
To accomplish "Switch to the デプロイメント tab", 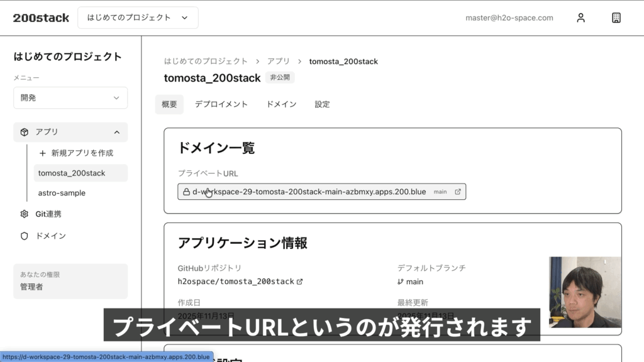I will (x=221, y=104).
